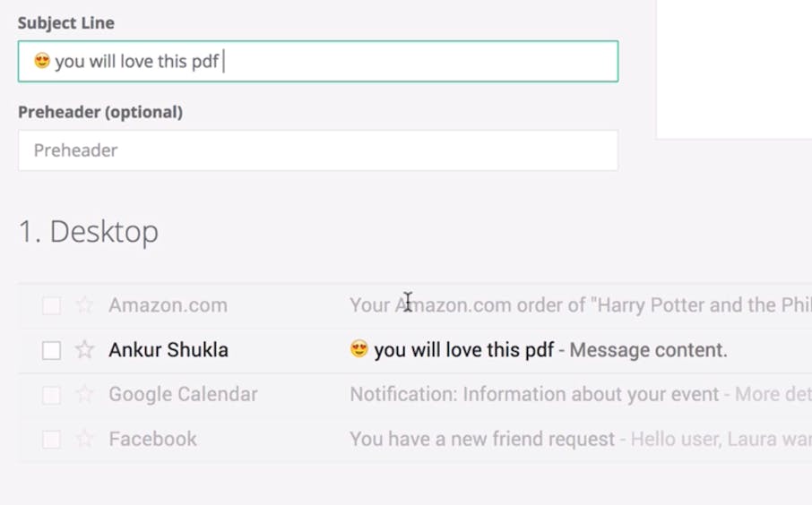Click into the Preheader input field
Viewport: 812px width, 505px height.
coord(317,150)
